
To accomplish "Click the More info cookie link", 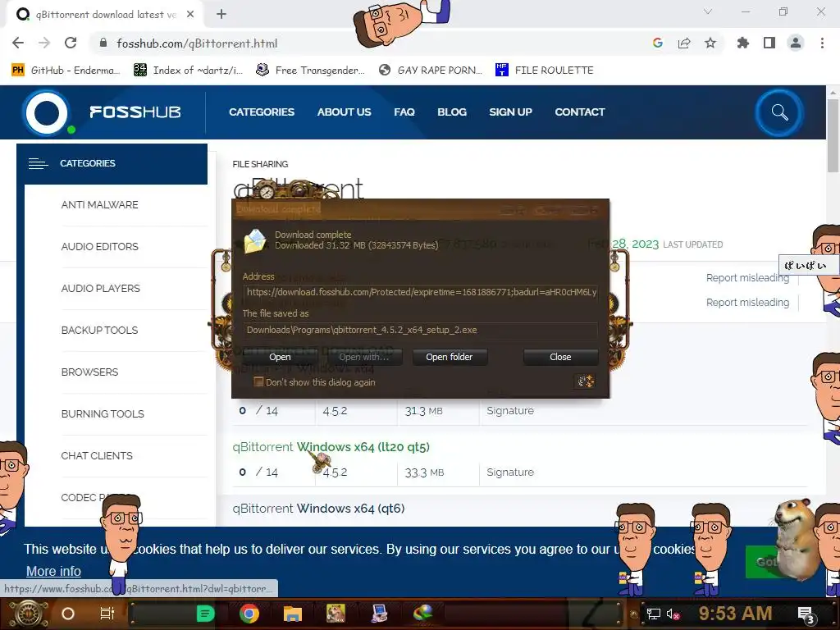I will point(53,571).
